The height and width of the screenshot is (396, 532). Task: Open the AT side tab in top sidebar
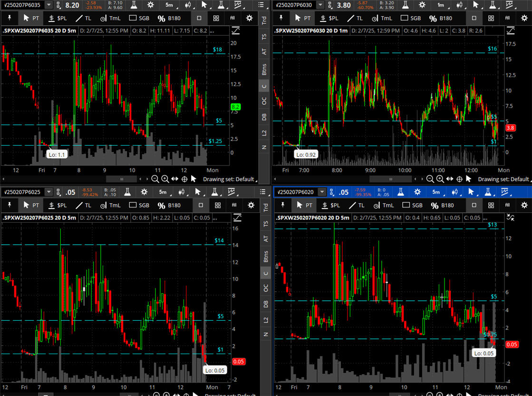265,52
